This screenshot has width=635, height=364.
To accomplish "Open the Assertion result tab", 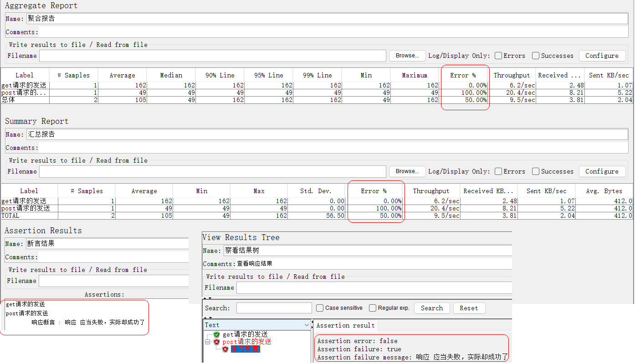I will point(345,325).
